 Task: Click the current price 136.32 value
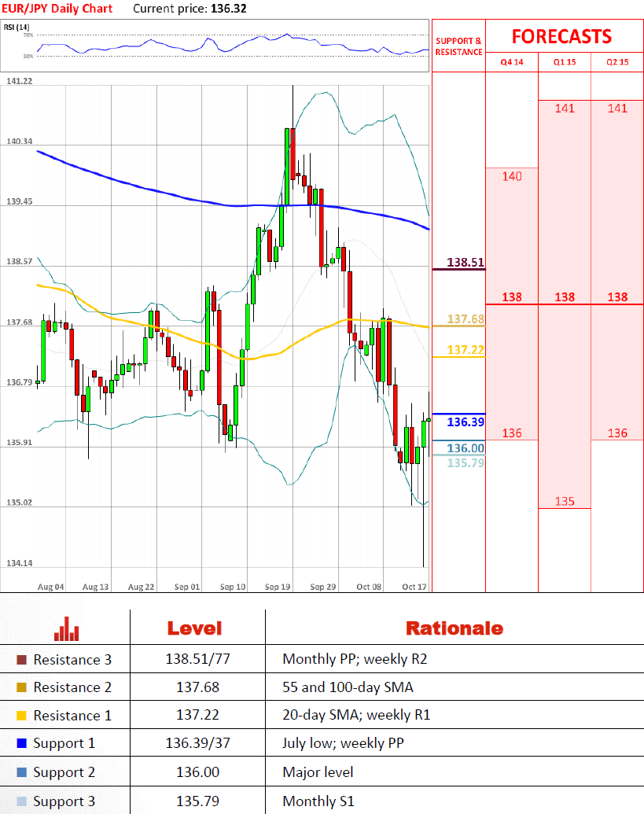229,9
